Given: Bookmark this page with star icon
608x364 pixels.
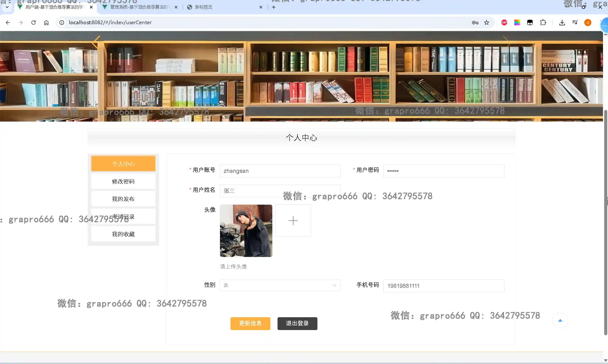Looking at the screenshot, I should pyautogui.click(x=487, y=23).
